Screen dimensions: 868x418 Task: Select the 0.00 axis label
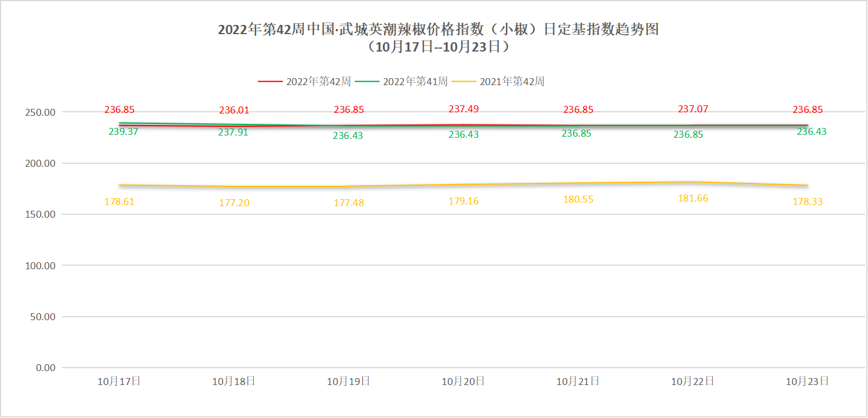(45, 368)
